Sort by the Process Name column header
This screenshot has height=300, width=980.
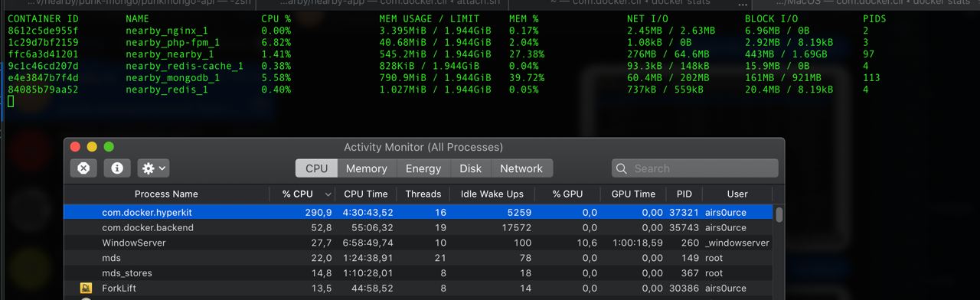(x=166, y=194)
